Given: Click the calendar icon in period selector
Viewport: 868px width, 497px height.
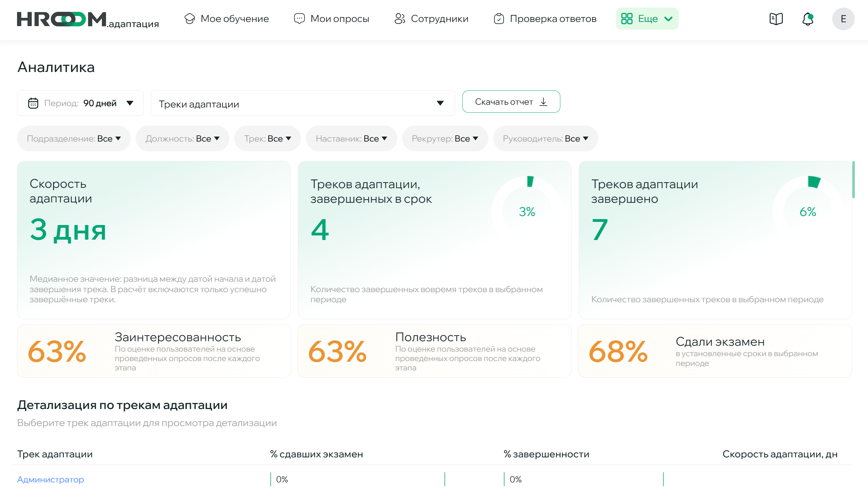Looking at the screenshot, I should (x=33, y=103).
